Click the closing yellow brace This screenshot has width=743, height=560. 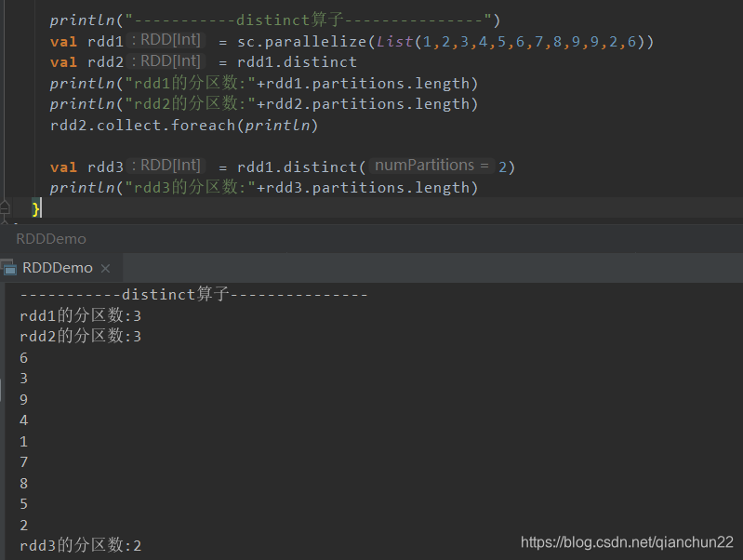(35, 208)
